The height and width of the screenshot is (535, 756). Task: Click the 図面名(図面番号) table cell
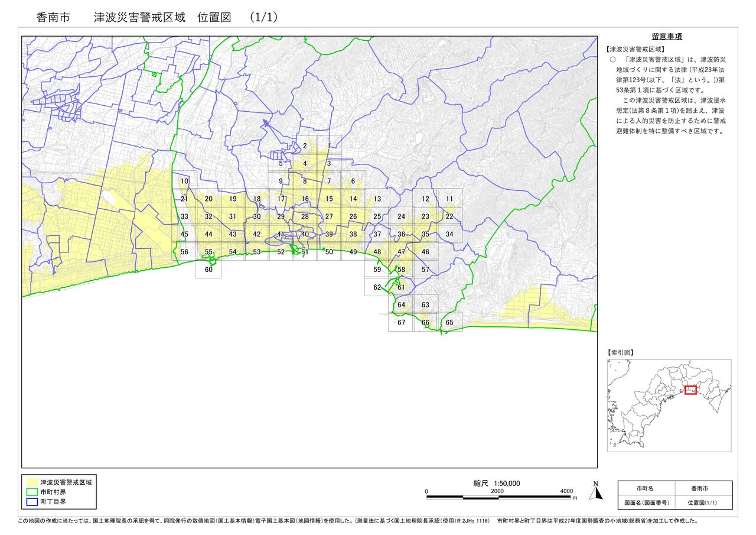point(645,503)
